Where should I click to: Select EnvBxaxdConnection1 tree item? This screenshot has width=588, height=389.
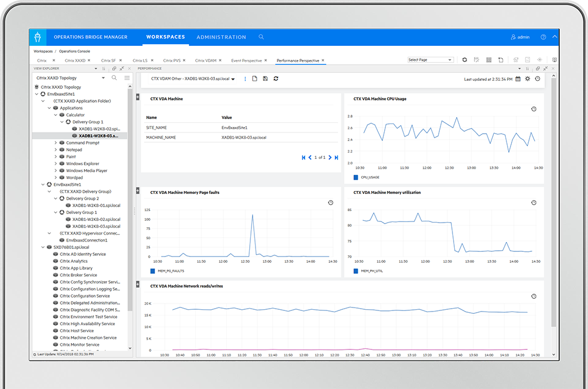(x=87, y=240)
